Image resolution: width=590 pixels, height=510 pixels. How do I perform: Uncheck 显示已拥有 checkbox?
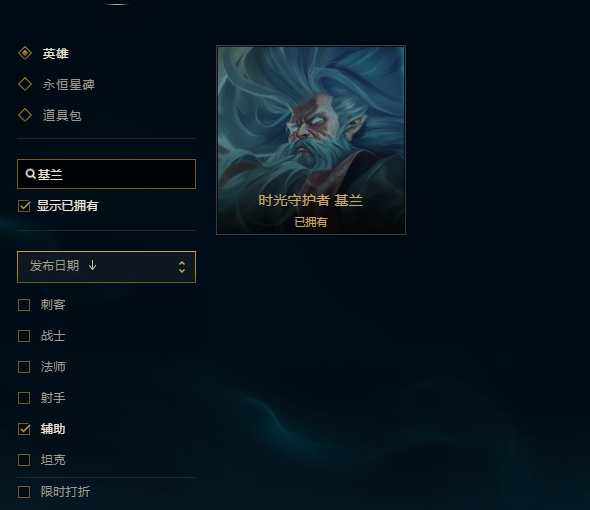point(24,206)
